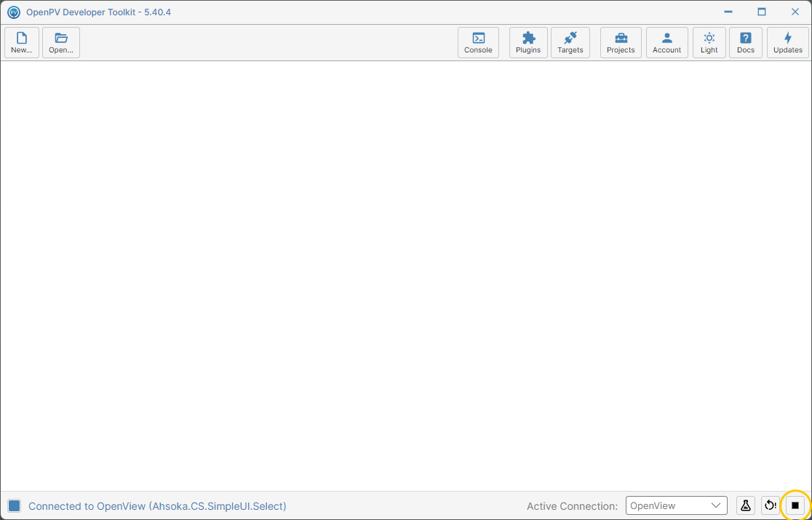Open the Plugins manager
Screen dimensions: 812x520
click(x=528, y=42)
